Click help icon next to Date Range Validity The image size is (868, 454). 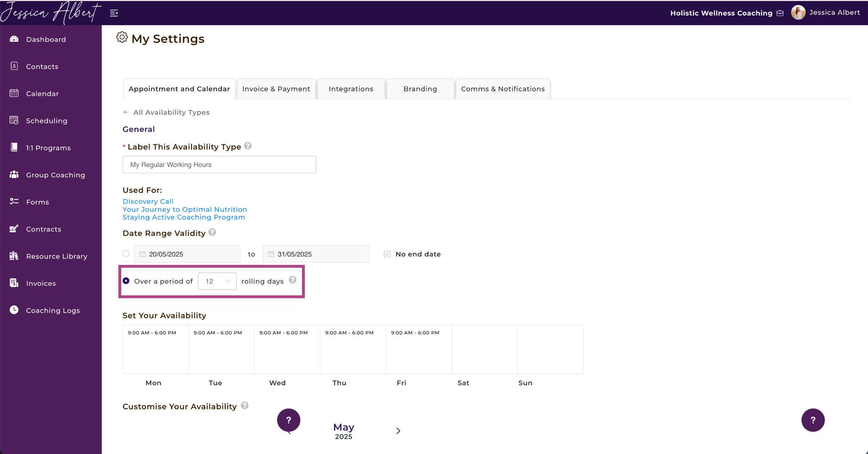[212, 232]
